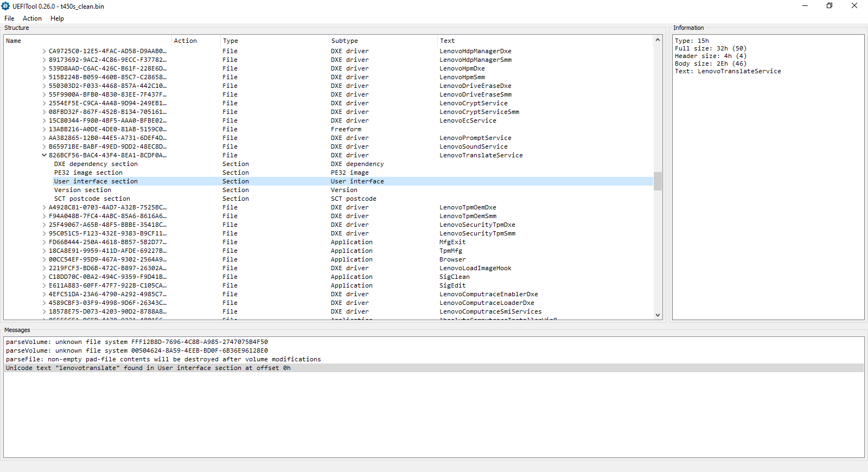Select the DXE dependency section row

point(328,164)
